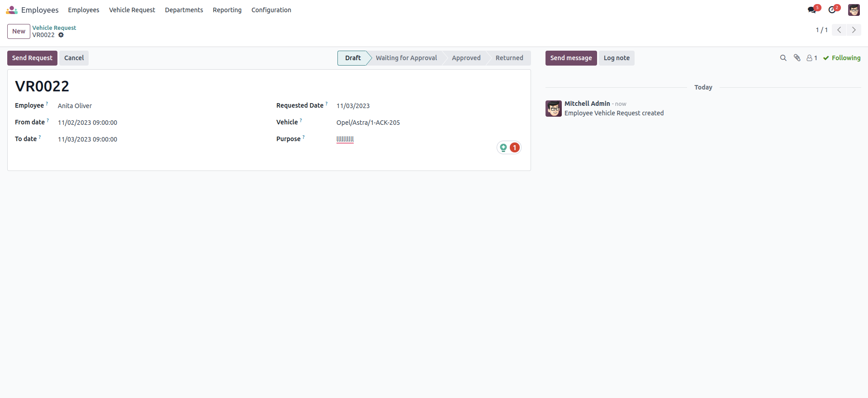Go to previous record arrow
The image size is (868, 398).
pyautogui.click(x=839, y=30)
